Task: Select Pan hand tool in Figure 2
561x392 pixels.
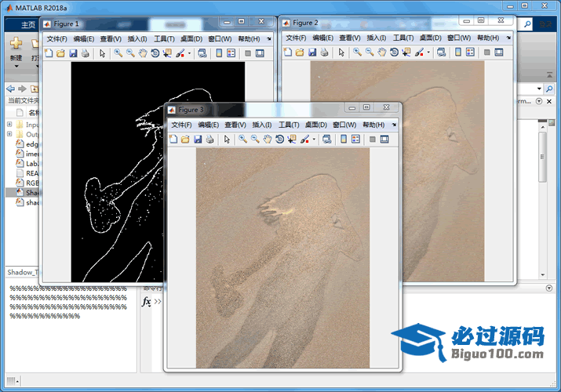Action: pyautogui.click(x=382, y=53)
